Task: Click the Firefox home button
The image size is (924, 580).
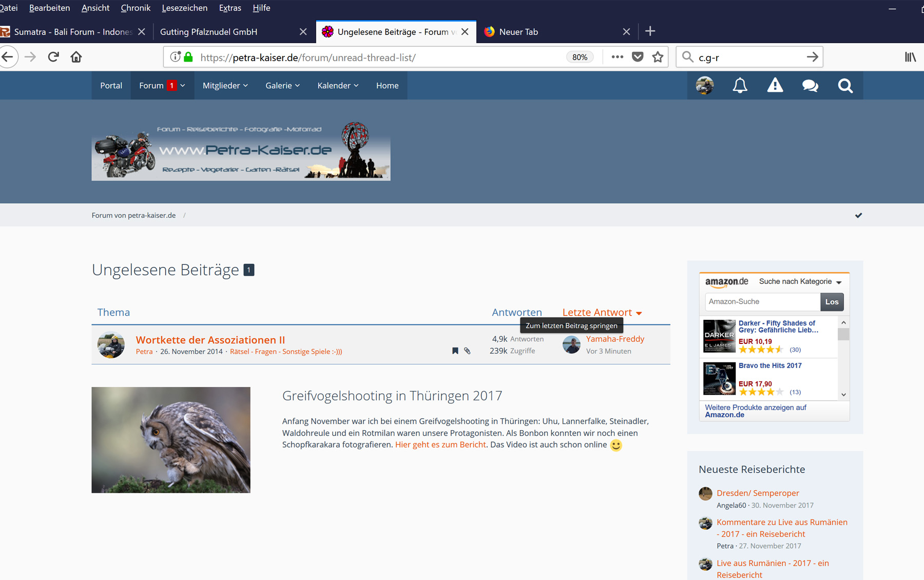Action: pos(76,57)
